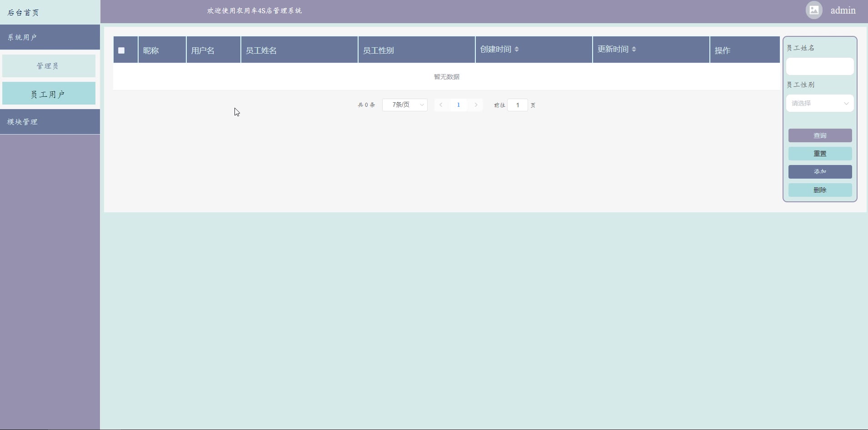
Task: Collapse the 系统用户 sidebar menu
Action: (x=50, y=37)
